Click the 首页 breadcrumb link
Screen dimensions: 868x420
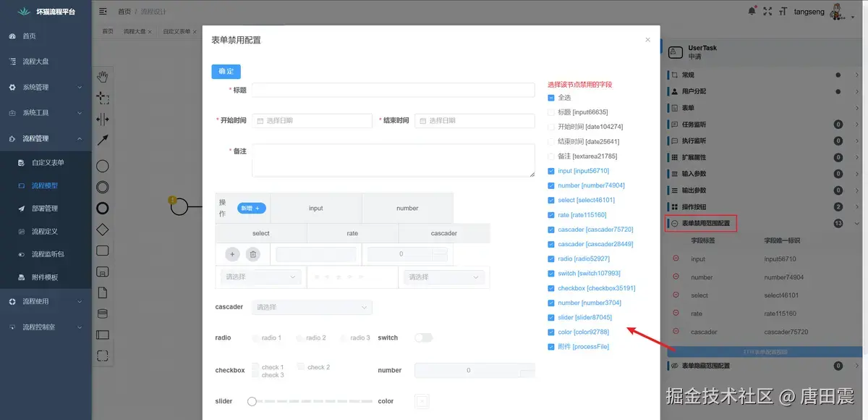124,12
